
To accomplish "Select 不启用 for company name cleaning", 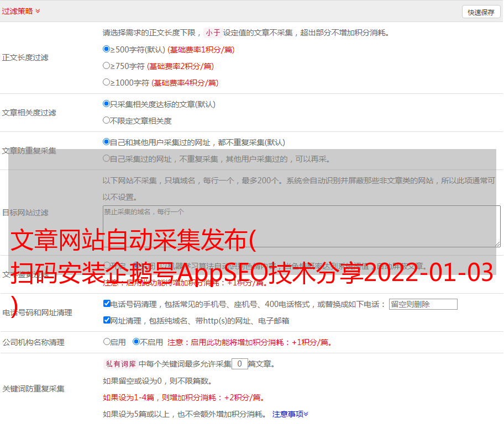I will 136,342.
